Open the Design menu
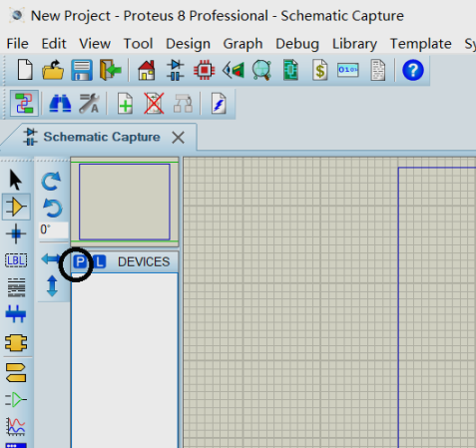Screen dimensions: 476x448 point(188,44)
